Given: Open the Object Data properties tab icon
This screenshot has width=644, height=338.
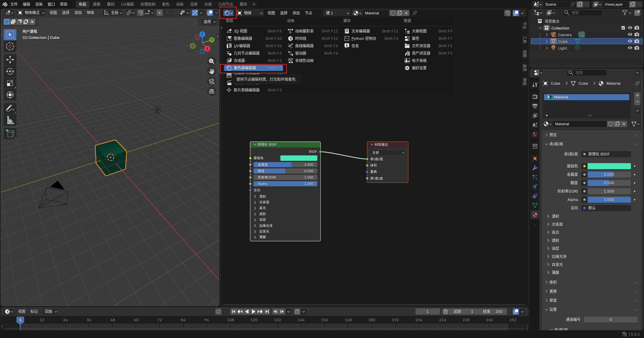Looking at the screenshot, I should (535, 205).
